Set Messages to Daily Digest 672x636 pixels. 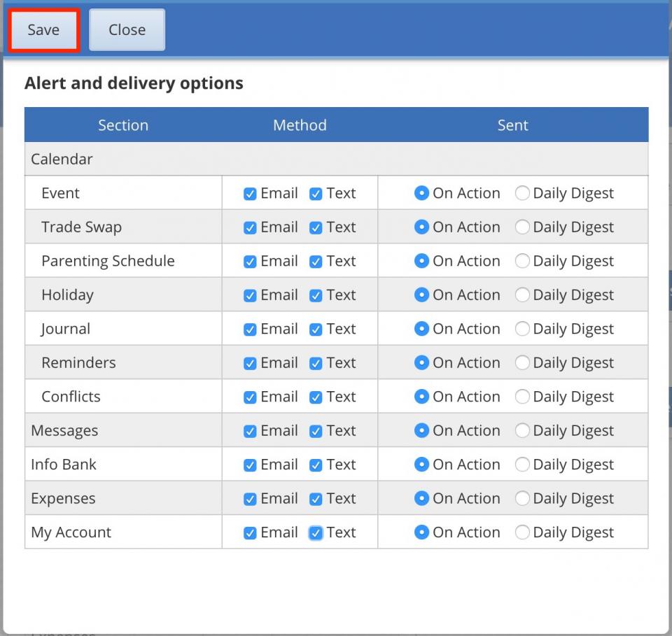(522, 430)
